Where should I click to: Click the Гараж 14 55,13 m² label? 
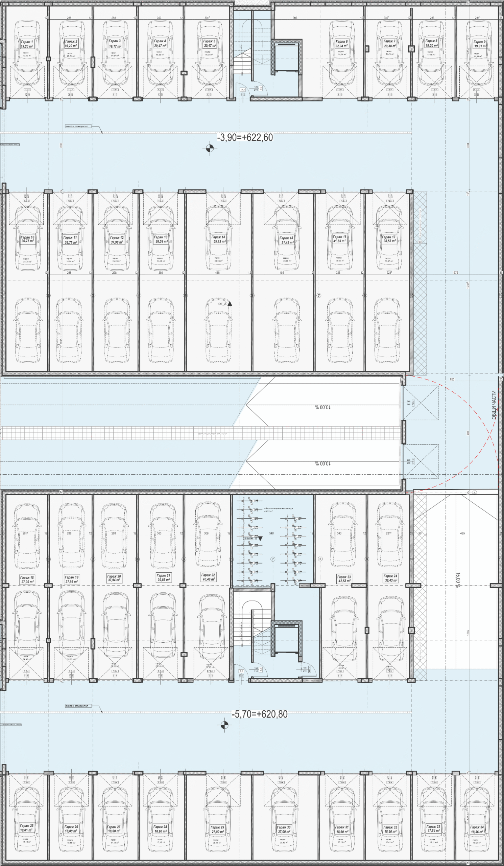(218, 239)
